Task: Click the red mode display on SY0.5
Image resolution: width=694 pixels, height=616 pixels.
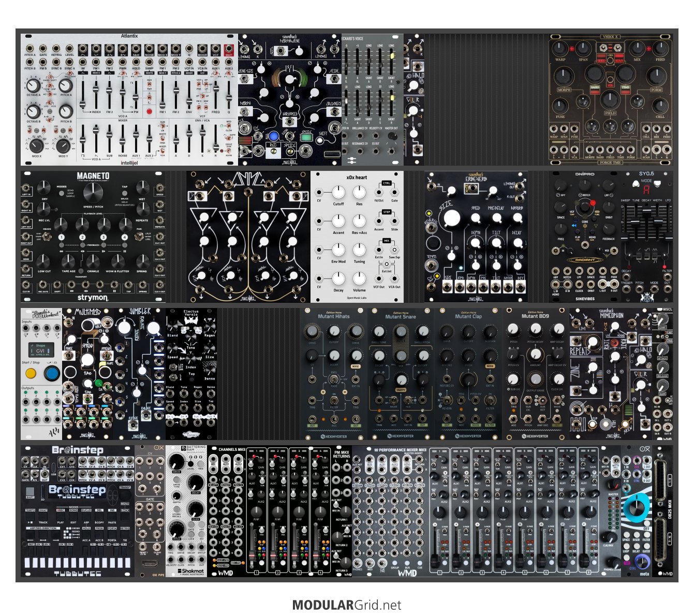Action: tap(647, 189)
